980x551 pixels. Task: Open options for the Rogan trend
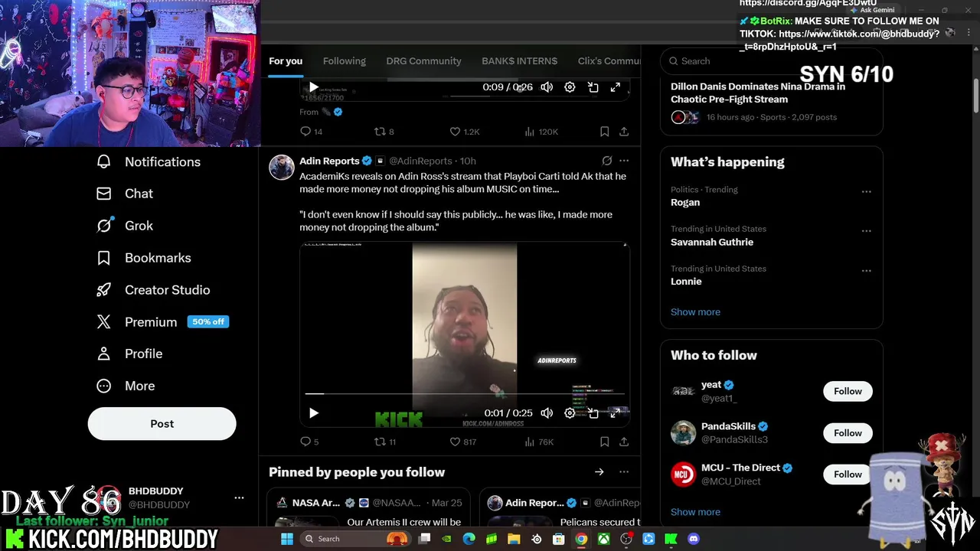[x=866, y=191]
